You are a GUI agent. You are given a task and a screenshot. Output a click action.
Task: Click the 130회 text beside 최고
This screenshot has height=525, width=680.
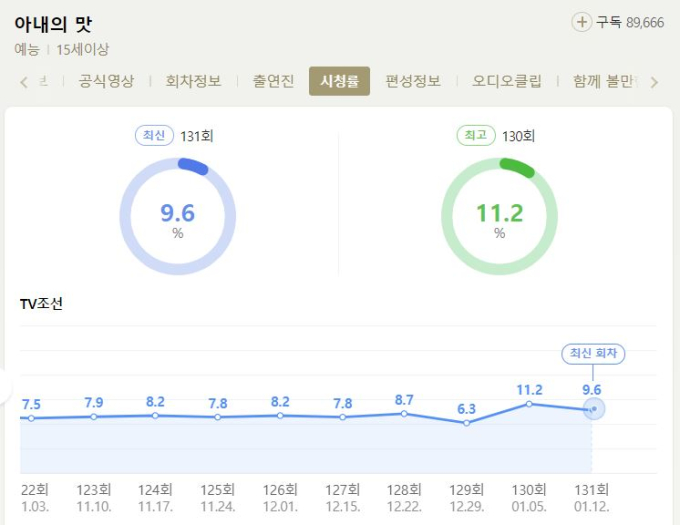tap(519, 136)
